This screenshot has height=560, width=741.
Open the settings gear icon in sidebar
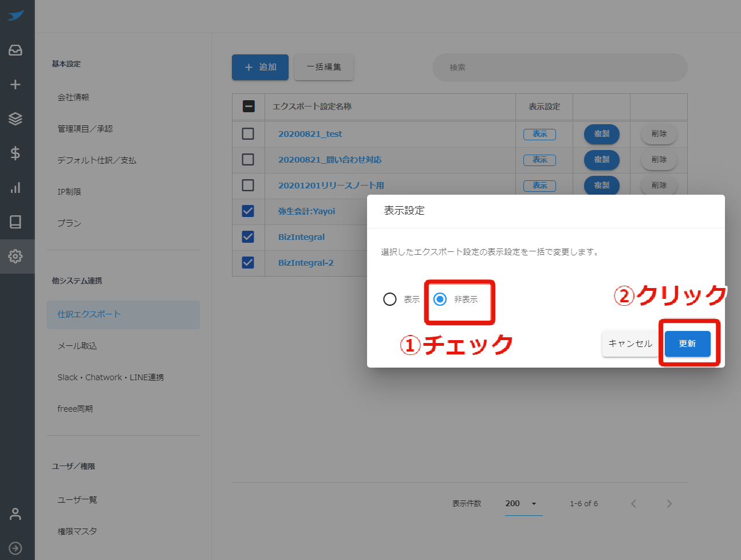(15, 256)
